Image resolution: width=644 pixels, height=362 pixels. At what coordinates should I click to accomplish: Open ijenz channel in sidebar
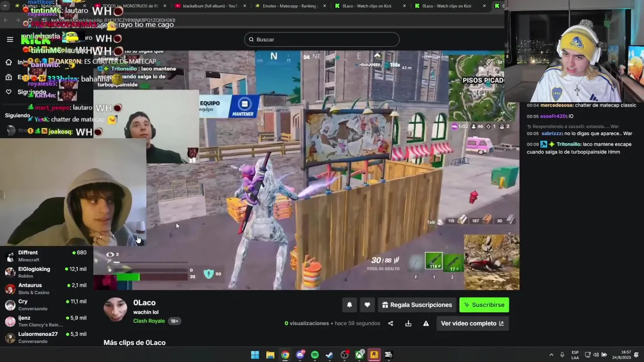tap(47, 321)
